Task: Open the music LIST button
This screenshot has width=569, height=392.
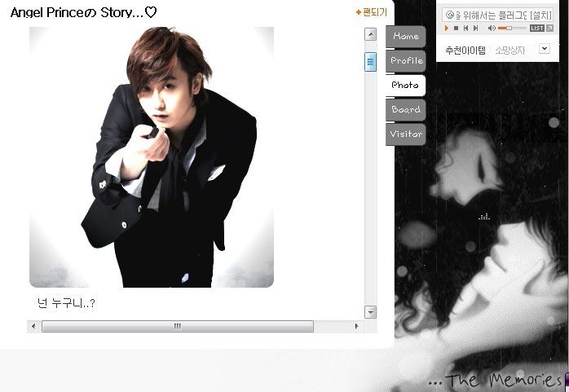Action: point(536,29)
